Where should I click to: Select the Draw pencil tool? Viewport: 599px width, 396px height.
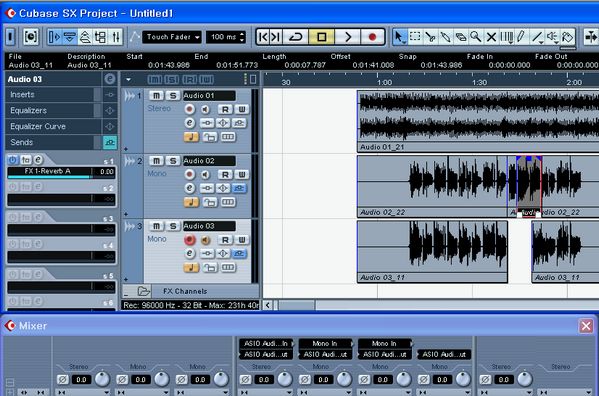point(521,37)
